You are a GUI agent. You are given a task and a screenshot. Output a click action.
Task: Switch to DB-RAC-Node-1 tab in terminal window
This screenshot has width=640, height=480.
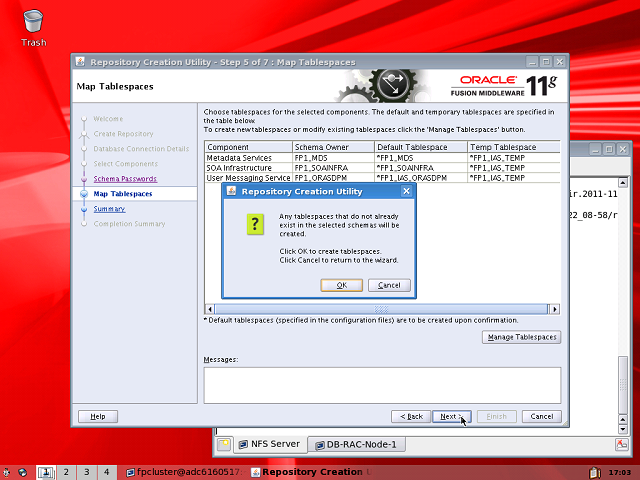pos(356,444)
